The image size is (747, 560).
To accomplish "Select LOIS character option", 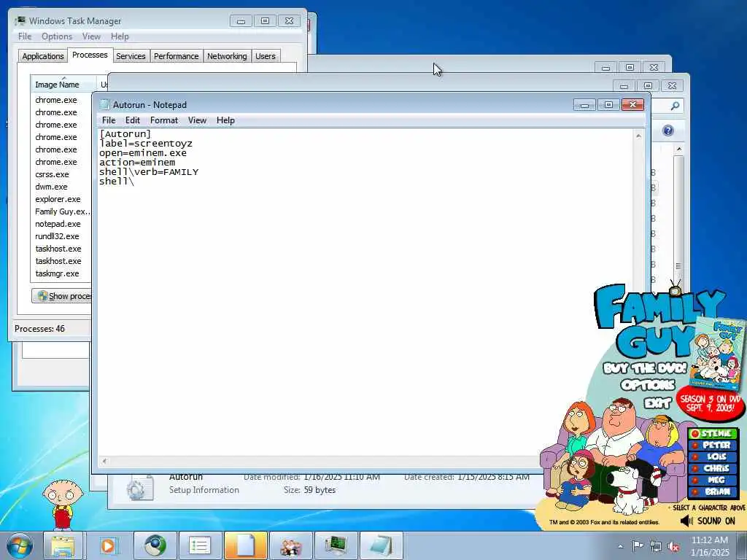I will (713, 456).
